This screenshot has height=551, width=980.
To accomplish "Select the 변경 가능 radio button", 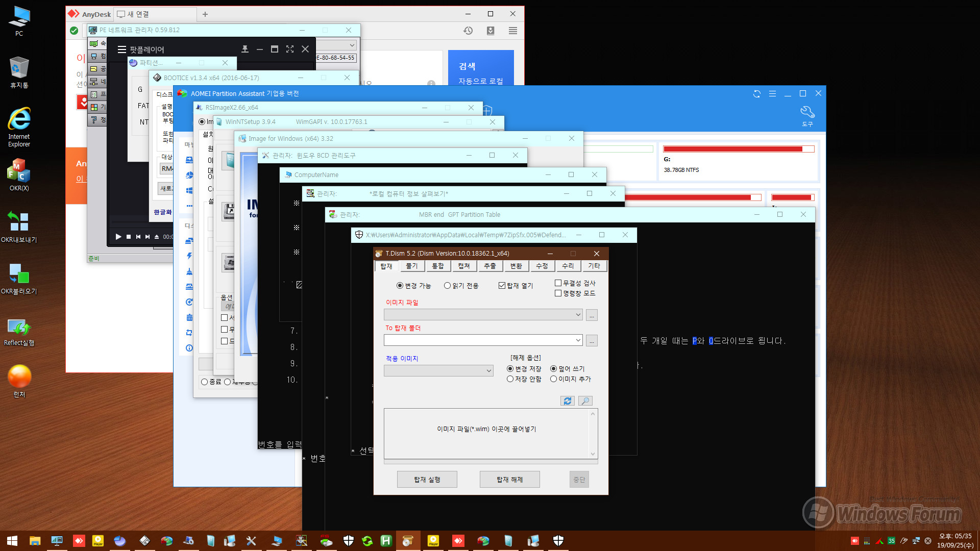I will point(414,286).
